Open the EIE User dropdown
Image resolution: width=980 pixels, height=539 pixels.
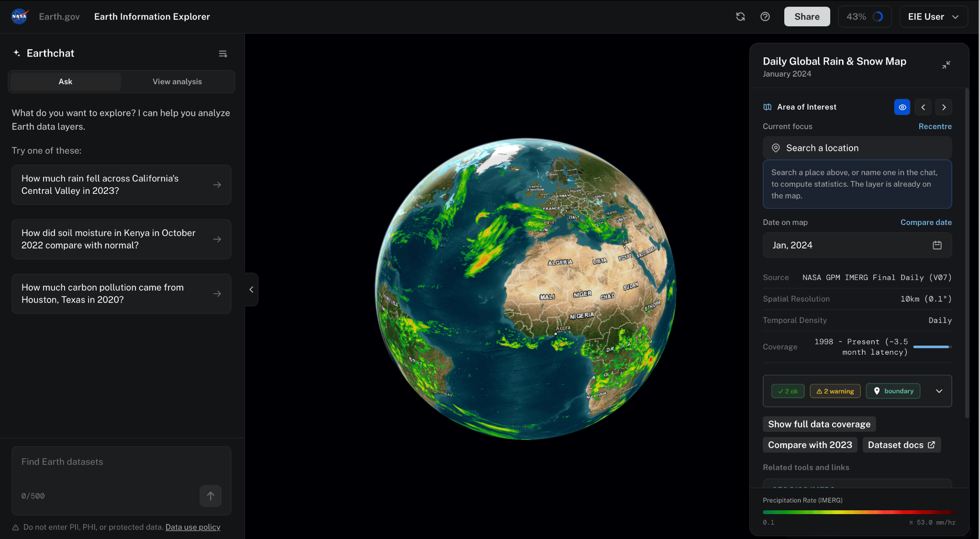[x=934, y=17]
